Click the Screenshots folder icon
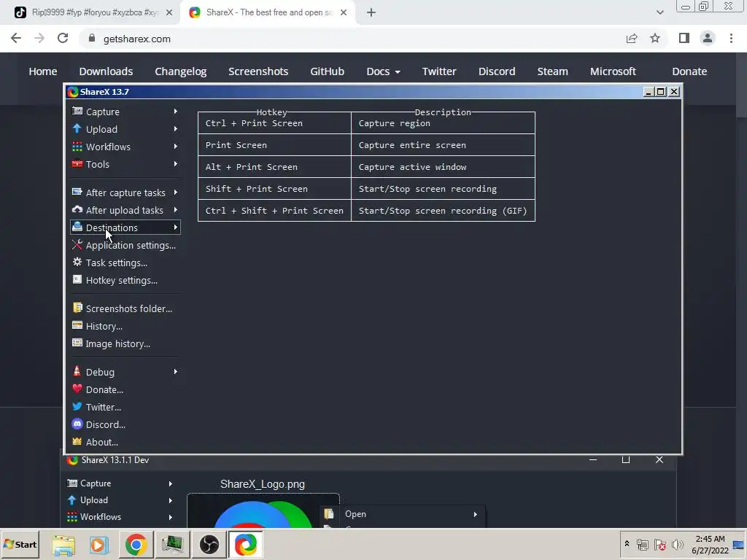Image resolution: width=747 pixels, height=560 pixels. click(x=77, y=308)
